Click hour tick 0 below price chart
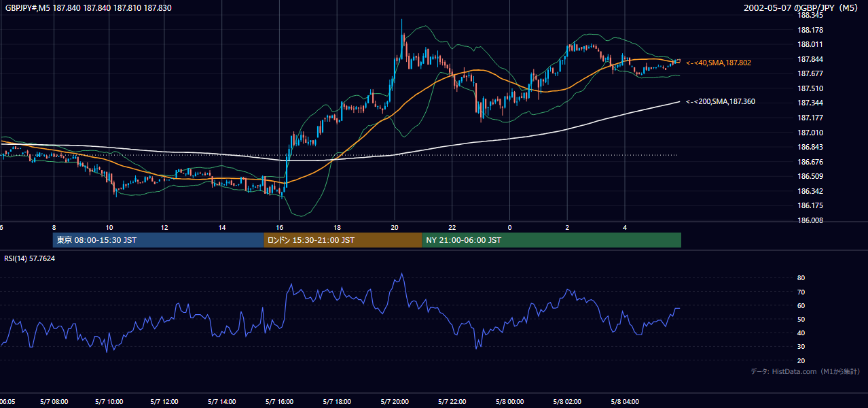 (x=509, y=227)
